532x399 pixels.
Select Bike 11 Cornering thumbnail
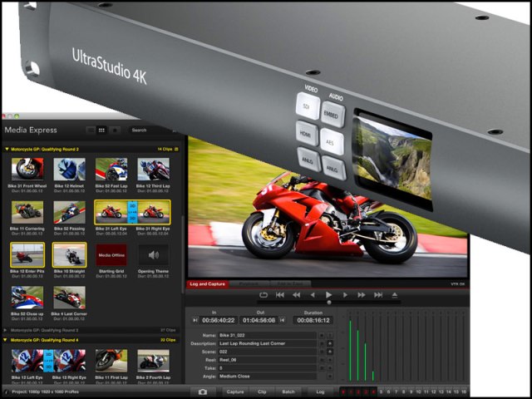27,212
